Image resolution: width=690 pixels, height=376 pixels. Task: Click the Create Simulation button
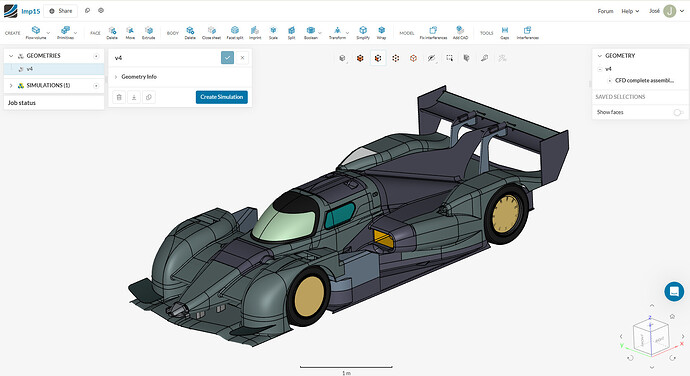(x=222, y=97)
